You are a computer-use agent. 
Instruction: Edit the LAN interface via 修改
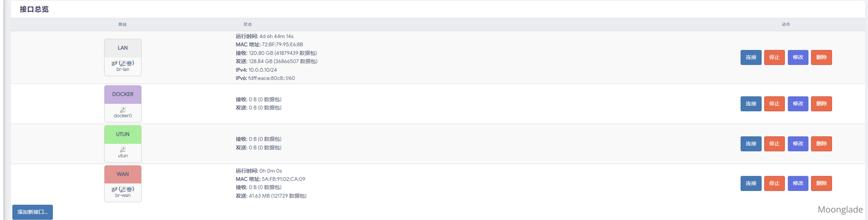pos(798,58)
